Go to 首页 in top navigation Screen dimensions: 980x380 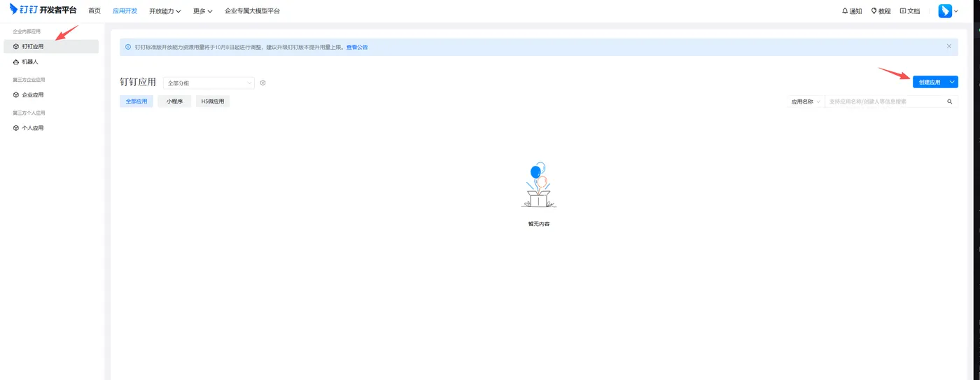[x=94, y=11]
